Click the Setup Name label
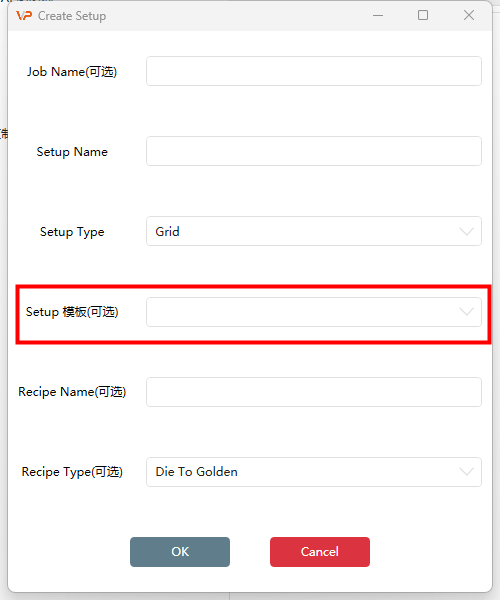Image resolution: width=500 pixels, height=600 pixels. [72, 152]
